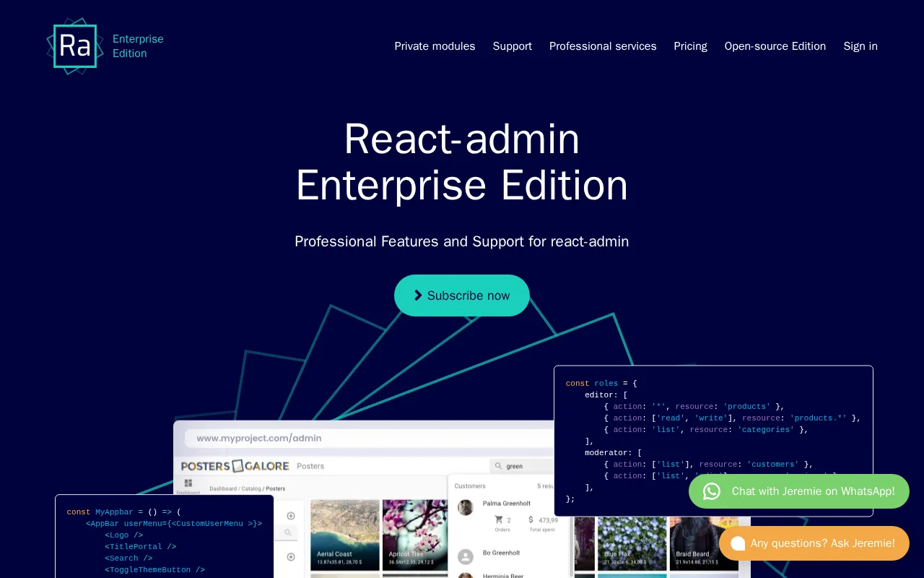Click the dollar Total spent icon
This screenshot has height=578, width=924.
531,519
